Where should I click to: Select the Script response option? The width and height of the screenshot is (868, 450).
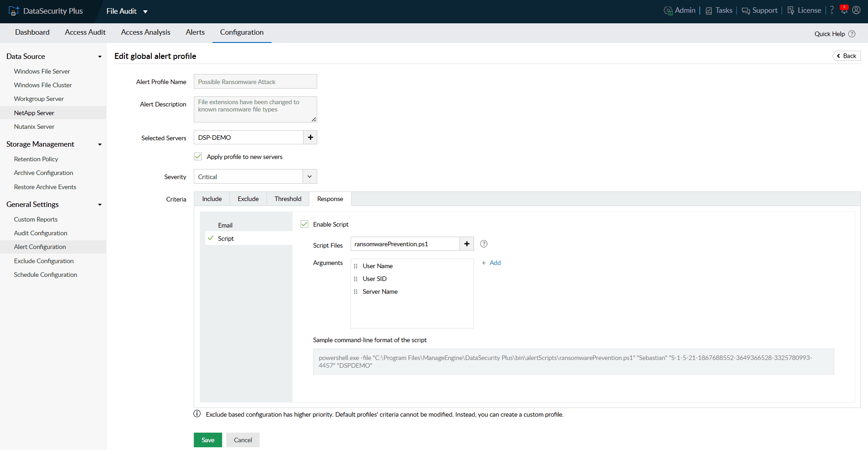249,238
